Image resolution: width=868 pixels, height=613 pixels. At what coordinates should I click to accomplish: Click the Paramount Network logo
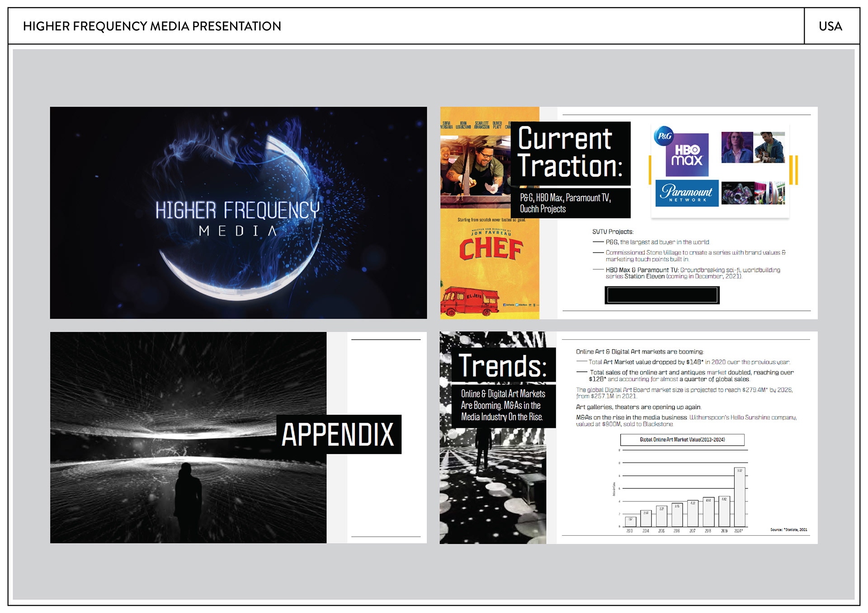687,193
